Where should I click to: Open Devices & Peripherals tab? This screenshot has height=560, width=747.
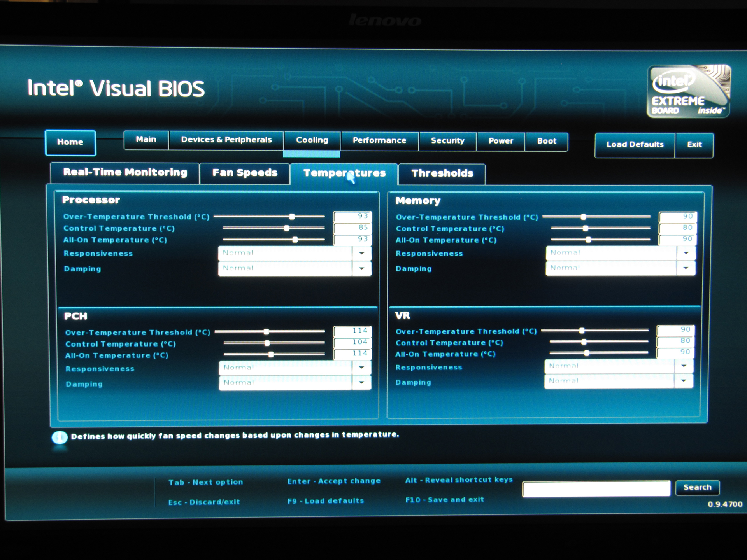(226, 140)
